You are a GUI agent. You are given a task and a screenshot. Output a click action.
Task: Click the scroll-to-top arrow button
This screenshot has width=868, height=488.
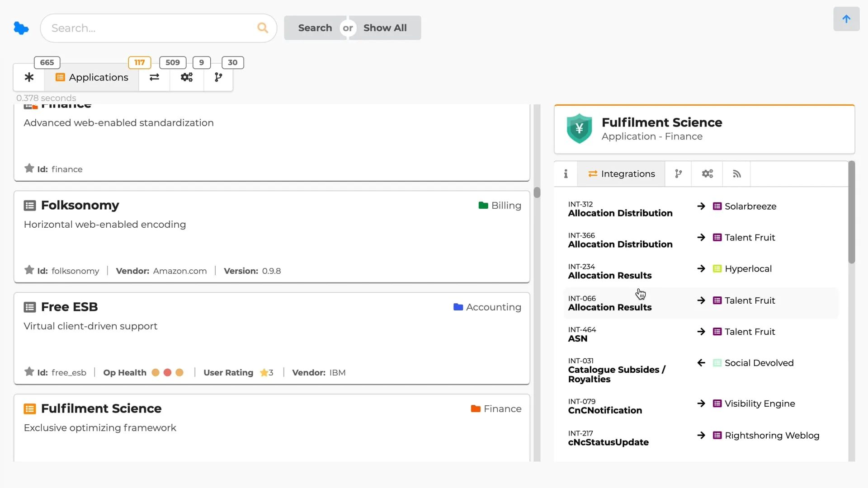pyautogui.click(x=846, y=19)
